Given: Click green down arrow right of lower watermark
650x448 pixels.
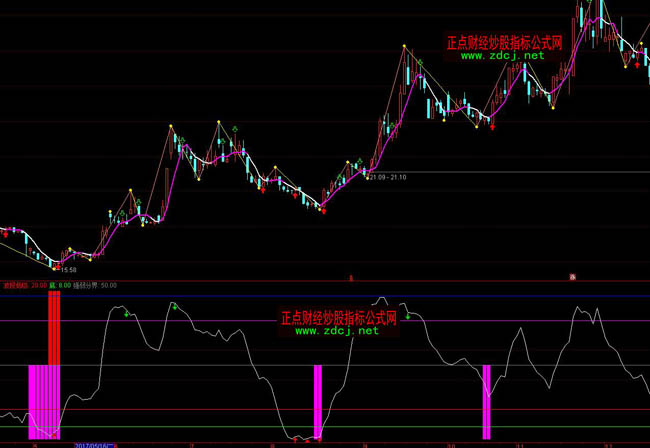Looking at the screenshot, I should click(408, 317).
